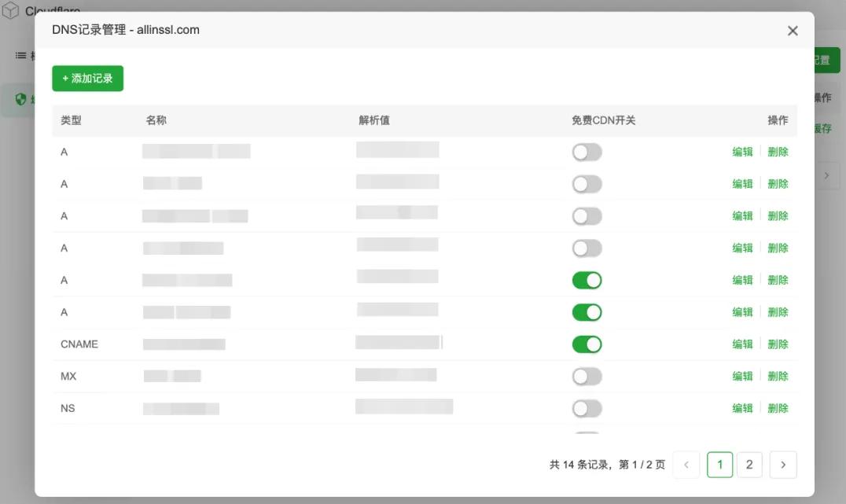Click 添加记录 to add a DNS record
Viewport: 846px width, 504px height.
coord(87,78)
